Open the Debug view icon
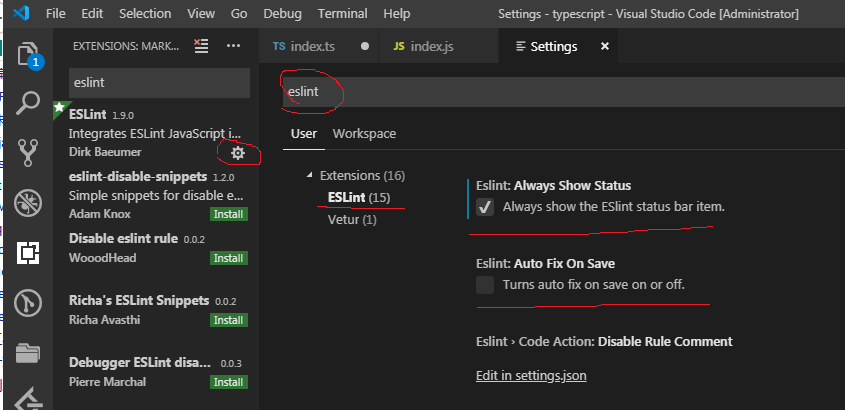This screenshot has height=410, width=845. pos(29,200)
